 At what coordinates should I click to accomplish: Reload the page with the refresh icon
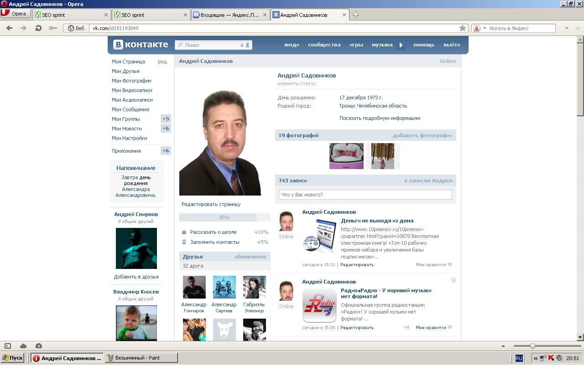click(38, 28)
